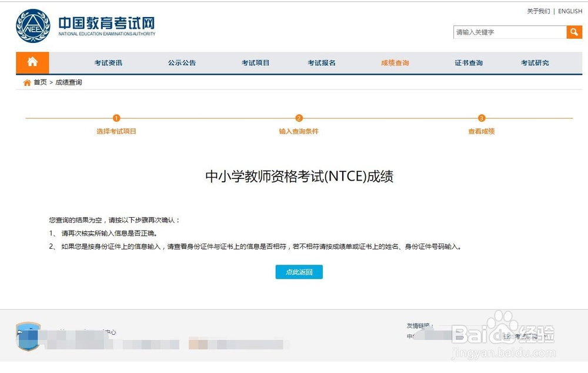Click the 点此返回 button

(299, 272)
